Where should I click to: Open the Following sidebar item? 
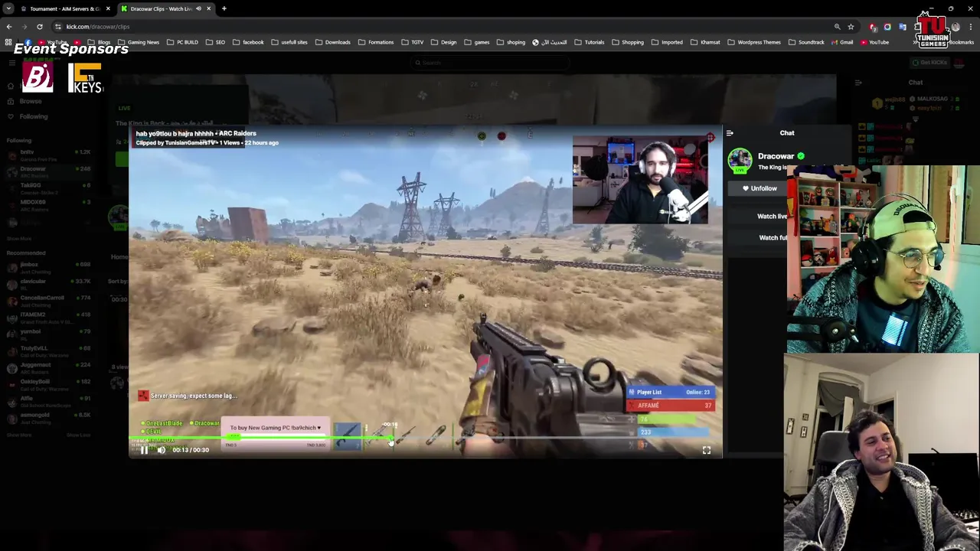(x=34, y=116)
